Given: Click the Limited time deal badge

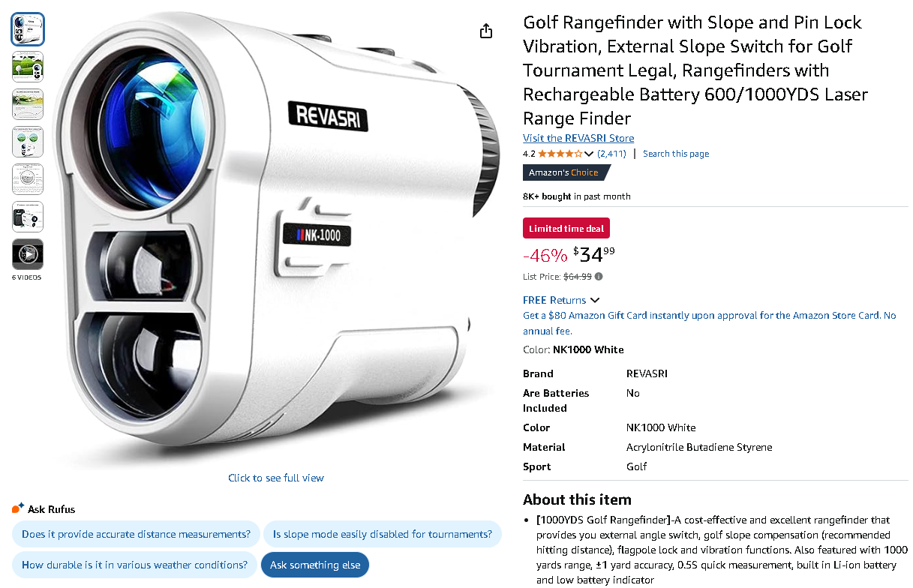Looking at the screenshot, I should (566, 228).
